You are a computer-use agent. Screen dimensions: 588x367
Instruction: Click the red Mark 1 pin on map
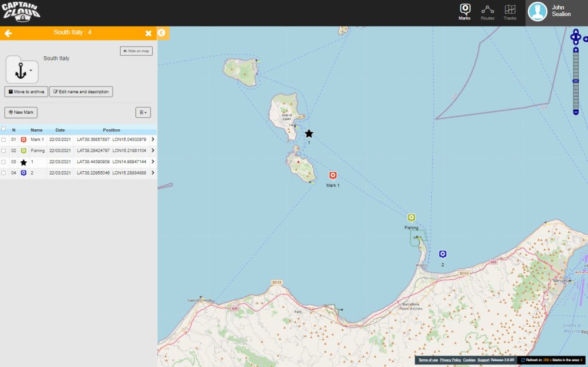(x=332, y=175)
